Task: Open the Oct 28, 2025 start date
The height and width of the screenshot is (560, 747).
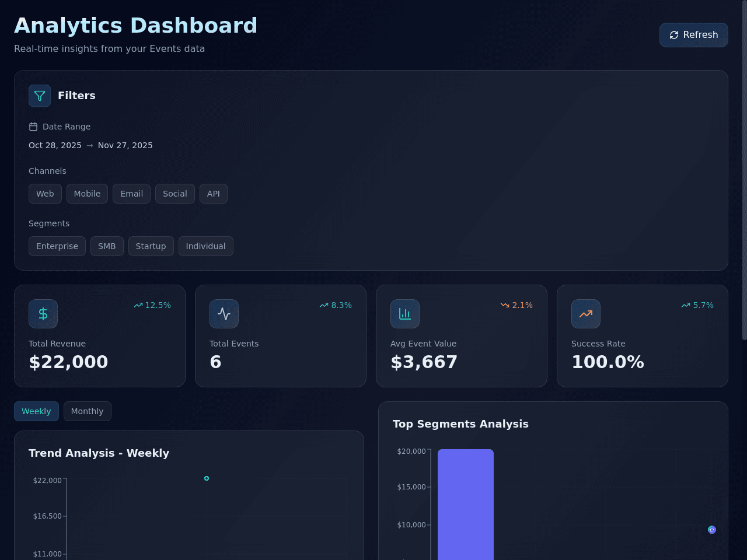Action: (x=55, y=145)
